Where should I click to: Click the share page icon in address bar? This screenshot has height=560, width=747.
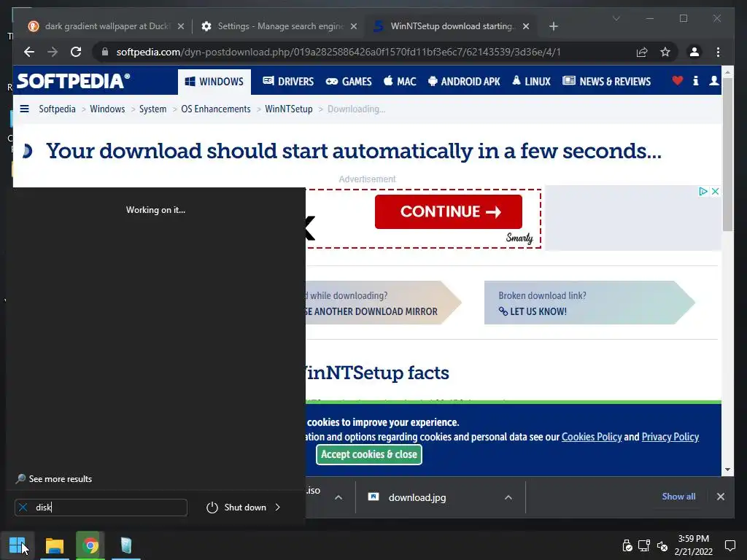pyautogui.click(x=642, y=52)
